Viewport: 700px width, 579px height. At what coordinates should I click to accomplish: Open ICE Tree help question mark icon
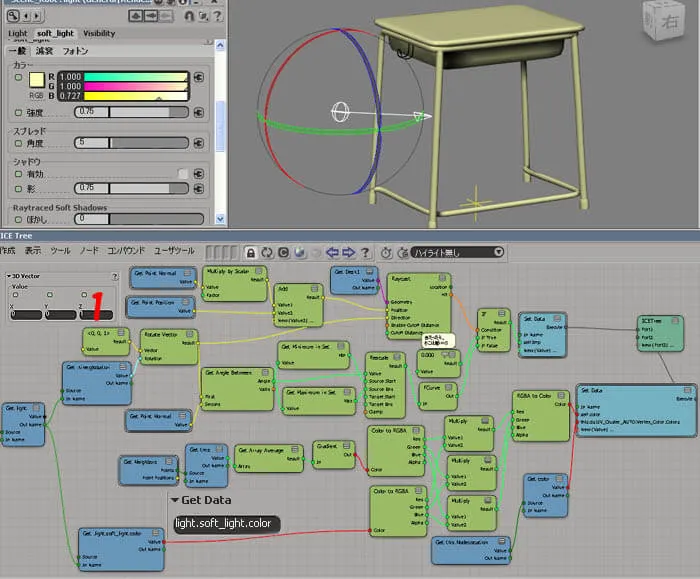tap(365, 253)
